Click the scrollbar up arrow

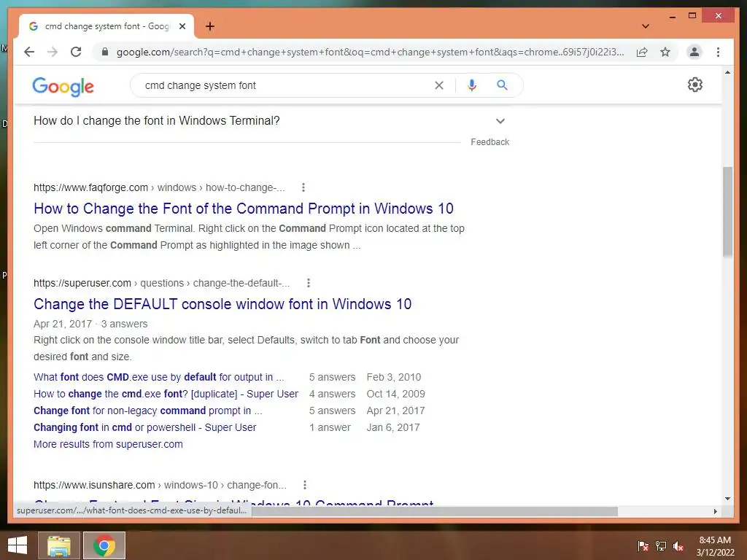point(727,72)
